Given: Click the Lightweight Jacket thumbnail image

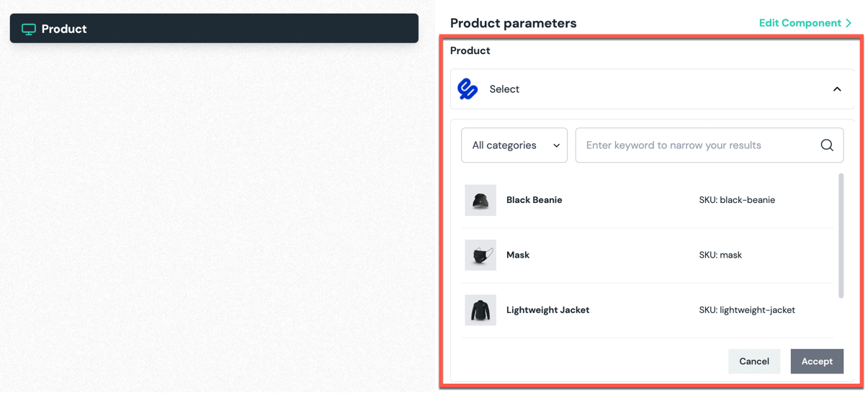Looking at the screenshot, I should click(x=480, y=310).
